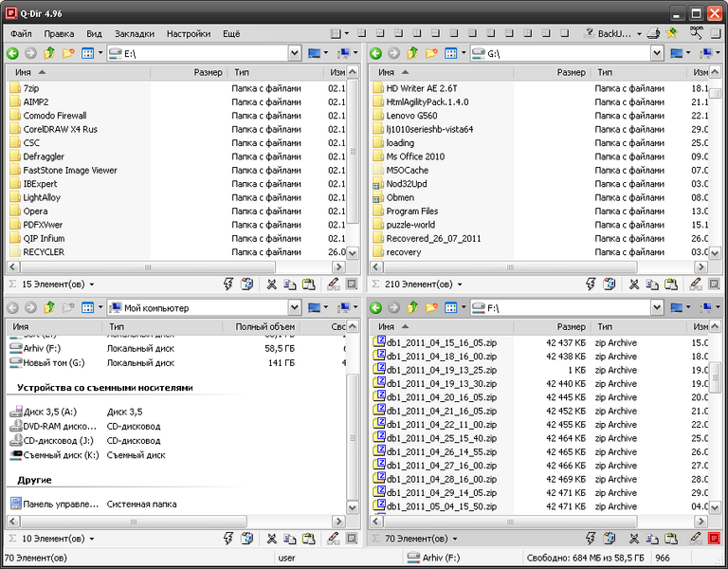This screenshot has height=569, width=728.
Task: Sort by Тип column in F:\ pane
Action: 637,326
